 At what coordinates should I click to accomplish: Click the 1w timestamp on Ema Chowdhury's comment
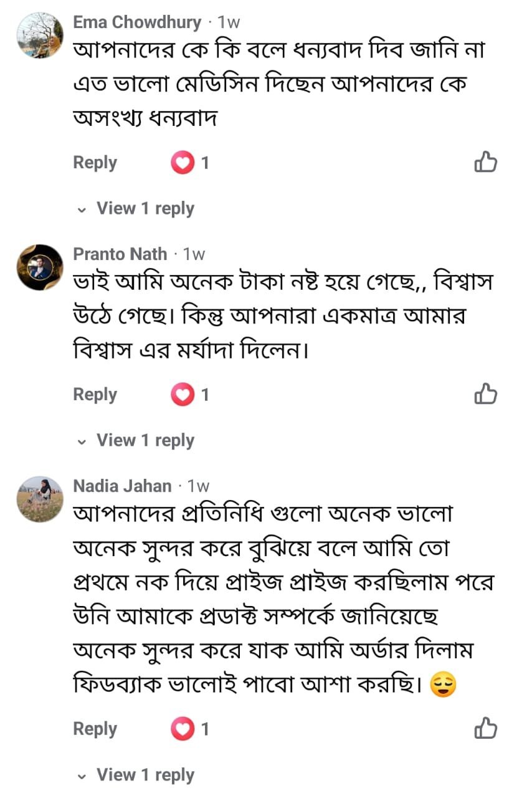coord(229,22)
